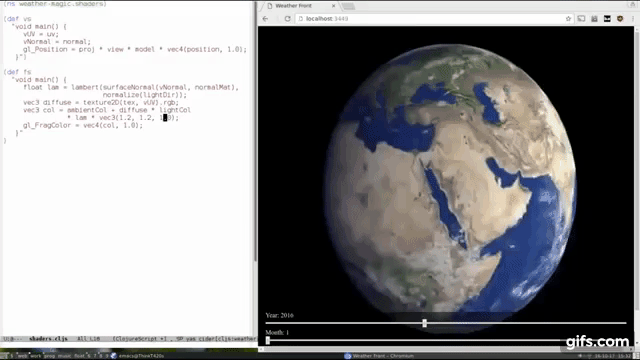Click the 'Year: 2016' label
Viewport: 640px width, 360px height.
pos(279,316)
